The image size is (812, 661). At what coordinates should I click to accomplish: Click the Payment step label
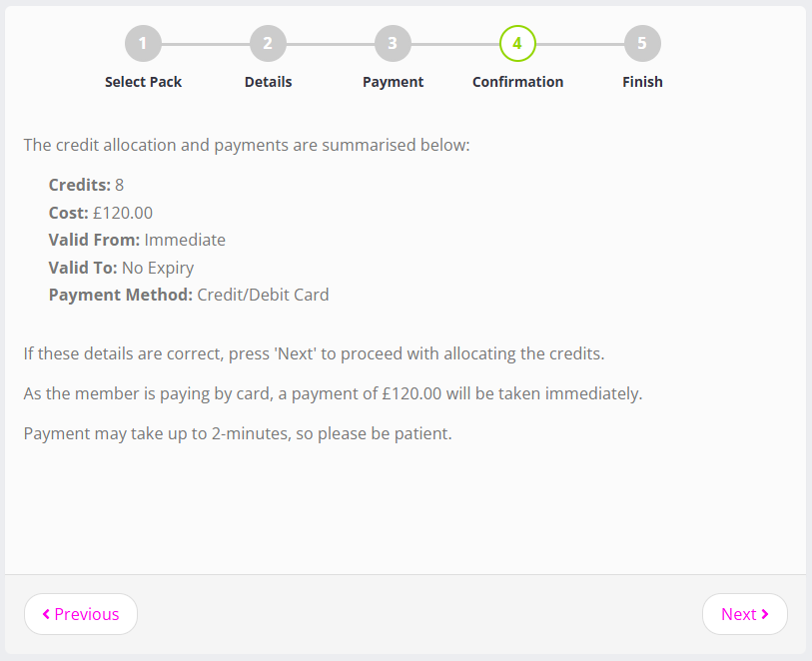393,82
